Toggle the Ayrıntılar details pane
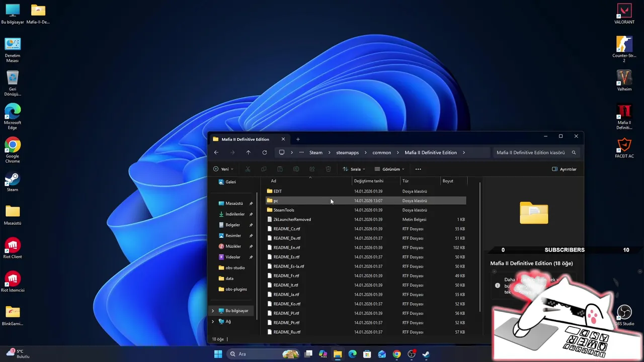The width and height of the screenshot is (644, 362). 564,169
